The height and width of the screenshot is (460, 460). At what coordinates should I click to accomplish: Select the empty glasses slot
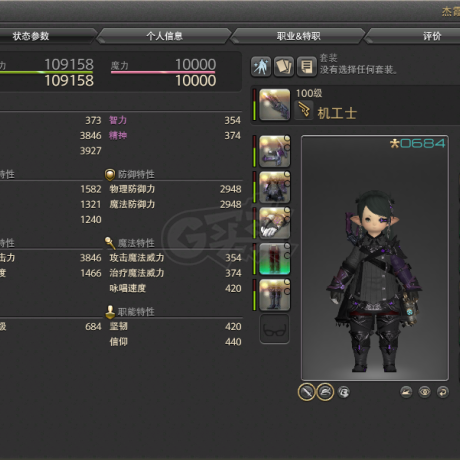click(275, 329)
